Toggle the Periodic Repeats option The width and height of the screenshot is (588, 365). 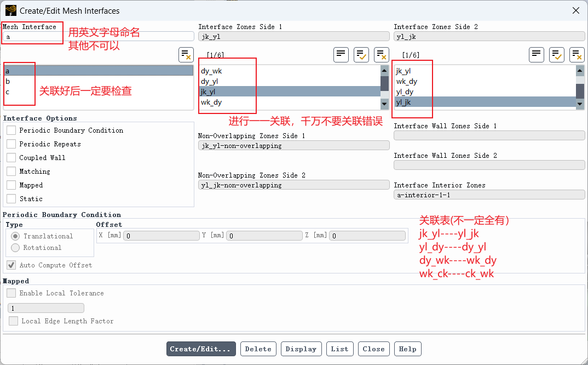(x=11, y=144)
